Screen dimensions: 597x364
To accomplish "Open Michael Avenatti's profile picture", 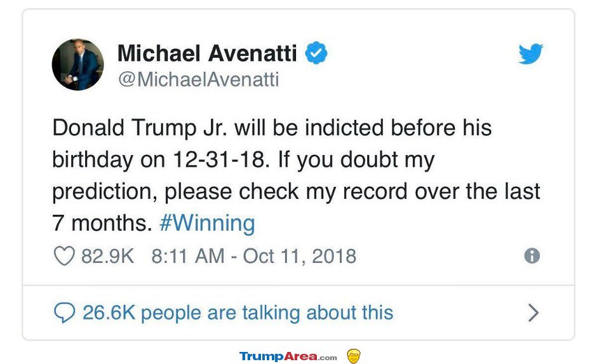I will point(77,64).
